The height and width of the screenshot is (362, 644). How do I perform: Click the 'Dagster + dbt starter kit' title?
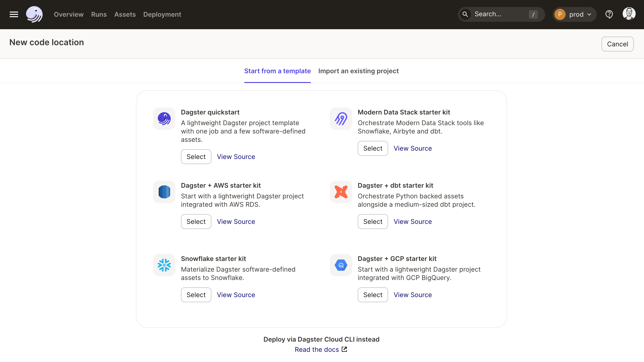coord(395,185)
